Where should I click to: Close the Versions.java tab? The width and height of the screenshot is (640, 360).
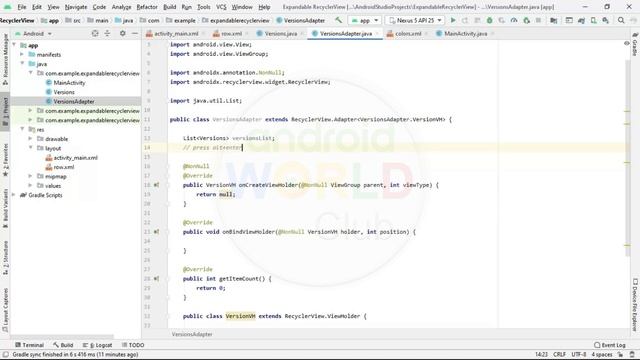[302, 33]
